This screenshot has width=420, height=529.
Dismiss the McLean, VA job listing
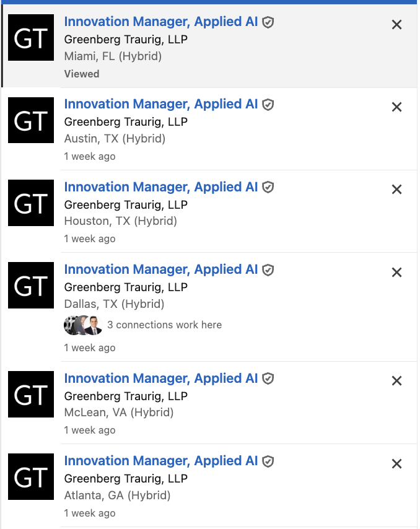click(x=396, y=380)
